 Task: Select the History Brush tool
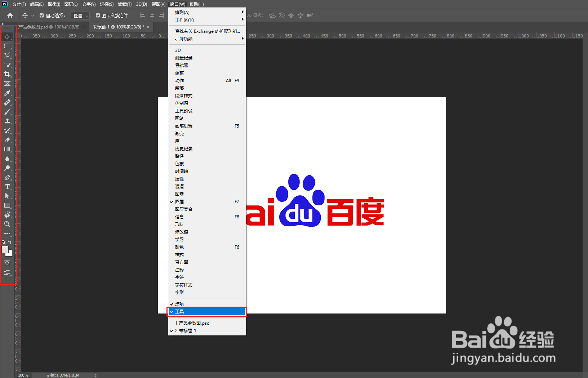click(x=7, y=130)
